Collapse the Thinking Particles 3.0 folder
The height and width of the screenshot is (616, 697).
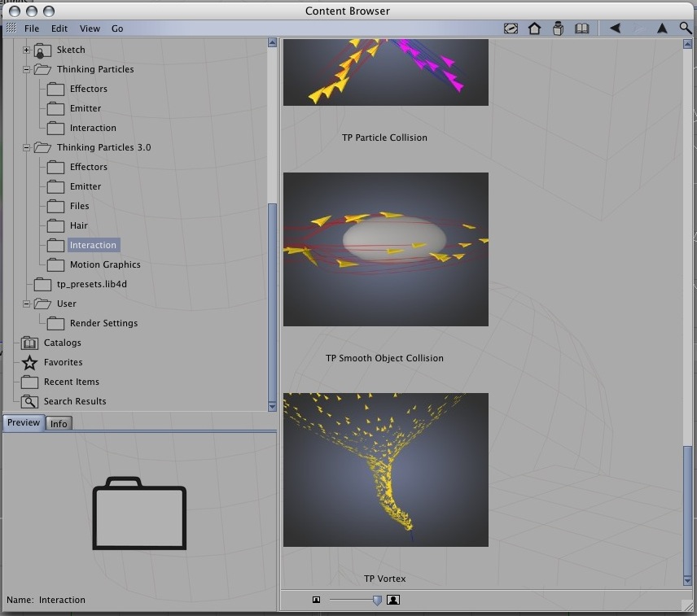point(26,147)
